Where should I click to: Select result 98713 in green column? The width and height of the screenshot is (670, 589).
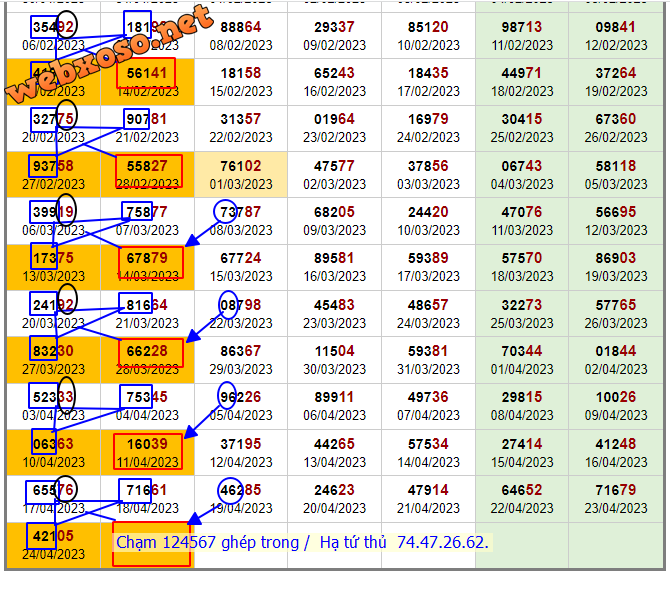(x=521, y=27)
